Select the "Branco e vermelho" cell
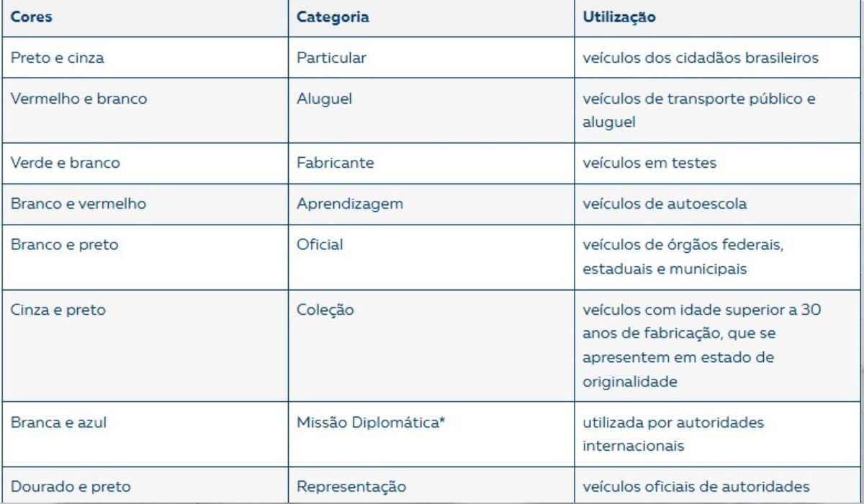864x504 pixels. pyautogui.click(x=78, y=204)
